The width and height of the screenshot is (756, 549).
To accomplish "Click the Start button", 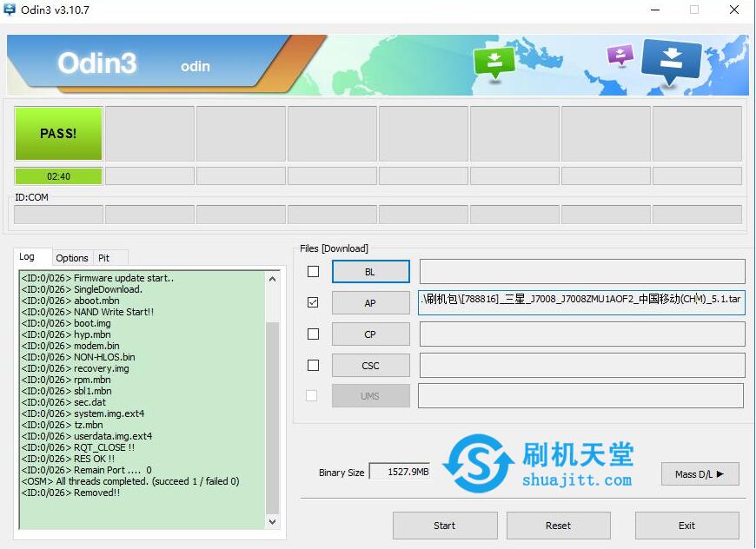I will point(445,526).
